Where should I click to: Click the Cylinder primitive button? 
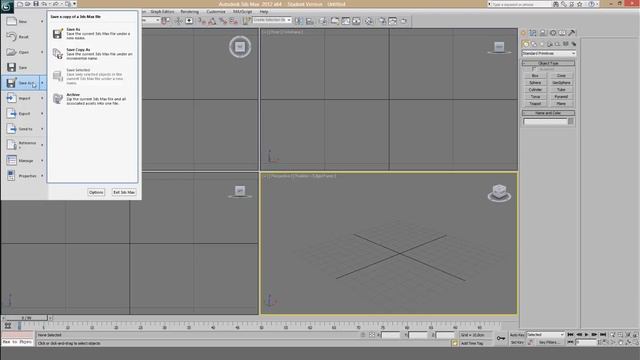pyautogui.click(x=535, y=90)
